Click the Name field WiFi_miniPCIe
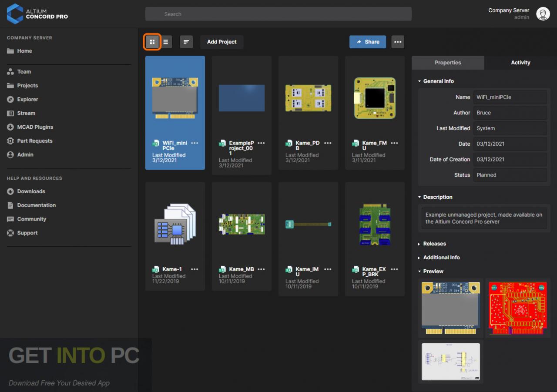The width and height of the screenshot is (557, 392). pos(510,97)
